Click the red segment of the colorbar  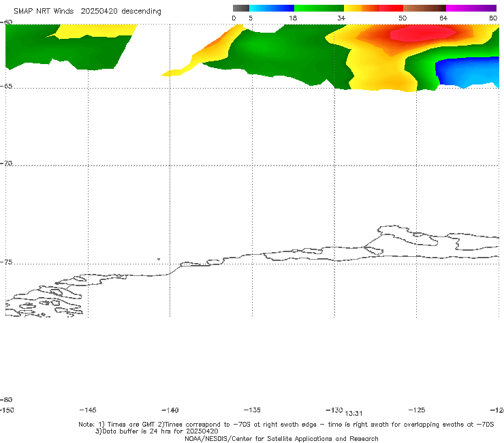pos(391,8)
